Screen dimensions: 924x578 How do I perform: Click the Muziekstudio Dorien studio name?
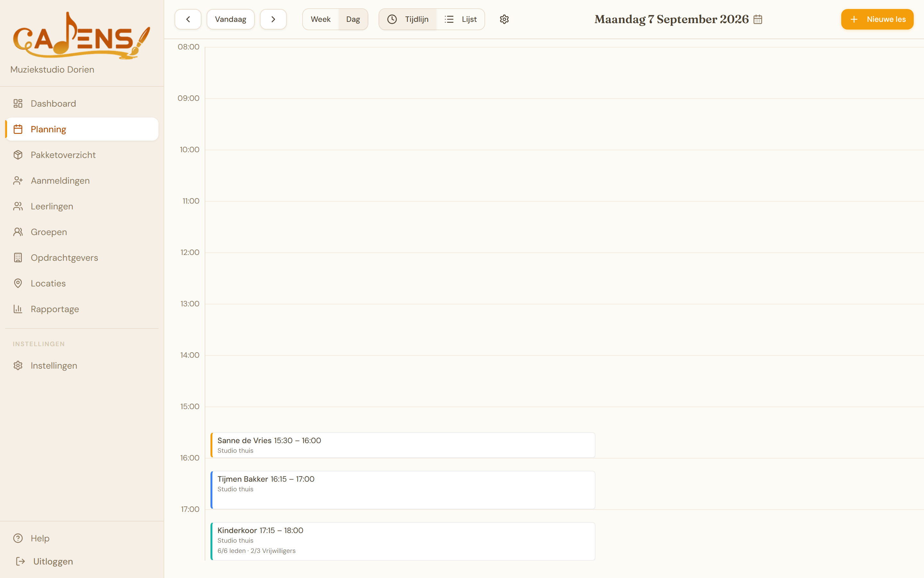[52, 70]
